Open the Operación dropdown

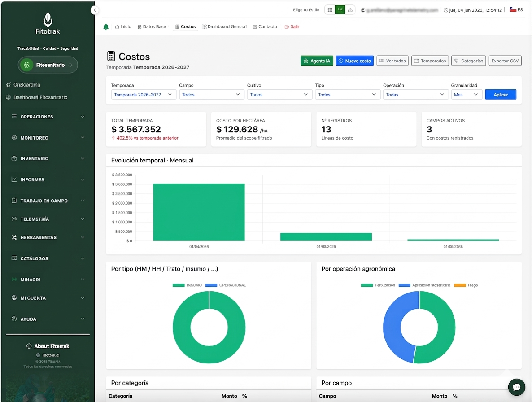(x=416, y=95)
